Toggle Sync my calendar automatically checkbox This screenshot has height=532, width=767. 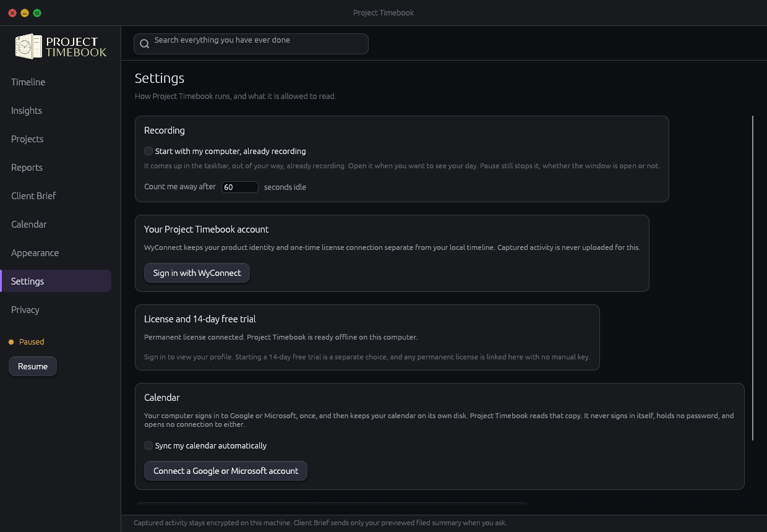148,445
